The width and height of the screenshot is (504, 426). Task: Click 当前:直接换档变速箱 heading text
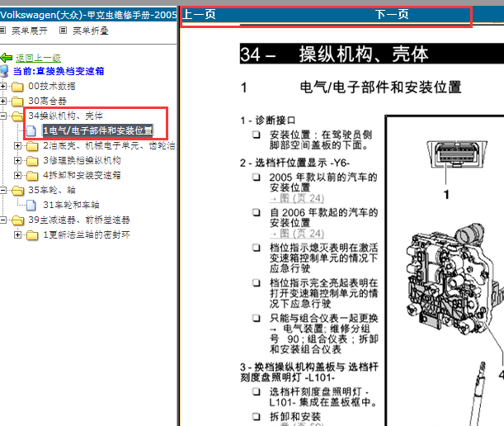pyautogui.click(x=59, y=71)
